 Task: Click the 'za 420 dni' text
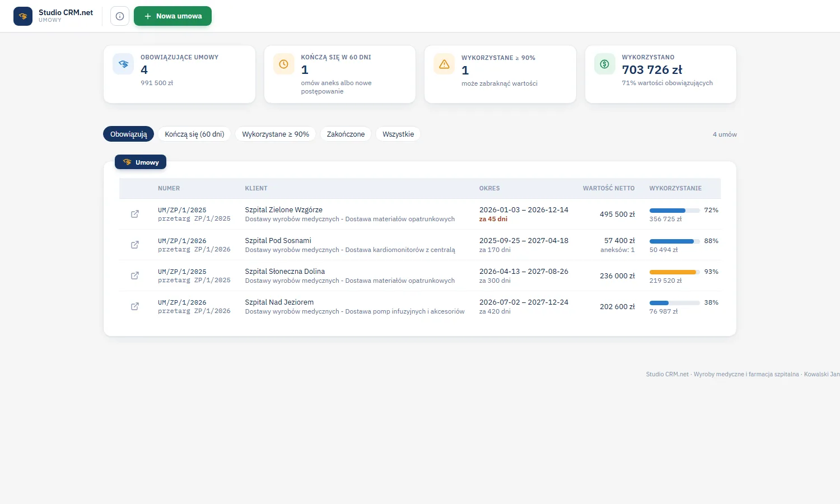coord(494,311)
